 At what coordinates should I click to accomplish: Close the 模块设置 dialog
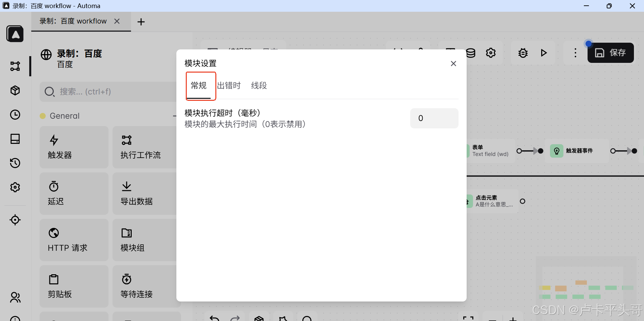(453, 64)
